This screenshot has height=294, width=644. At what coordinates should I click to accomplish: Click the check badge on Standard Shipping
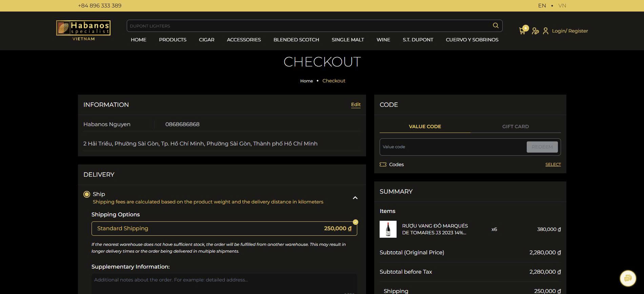coord(355,222)
